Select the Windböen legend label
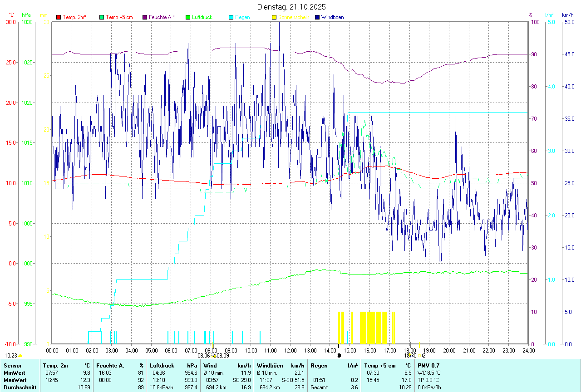The height and width of the screenshot is (392, 581). point(332,17)
